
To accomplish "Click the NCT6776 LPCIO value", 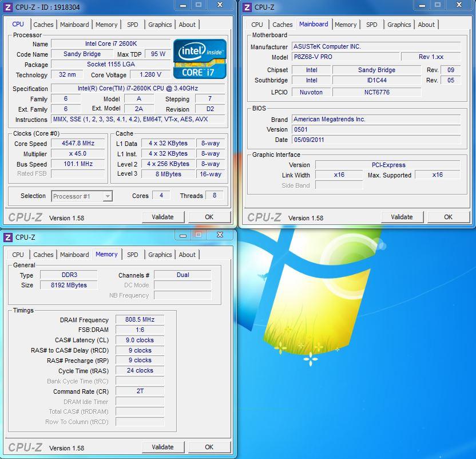I will (376, 92).
